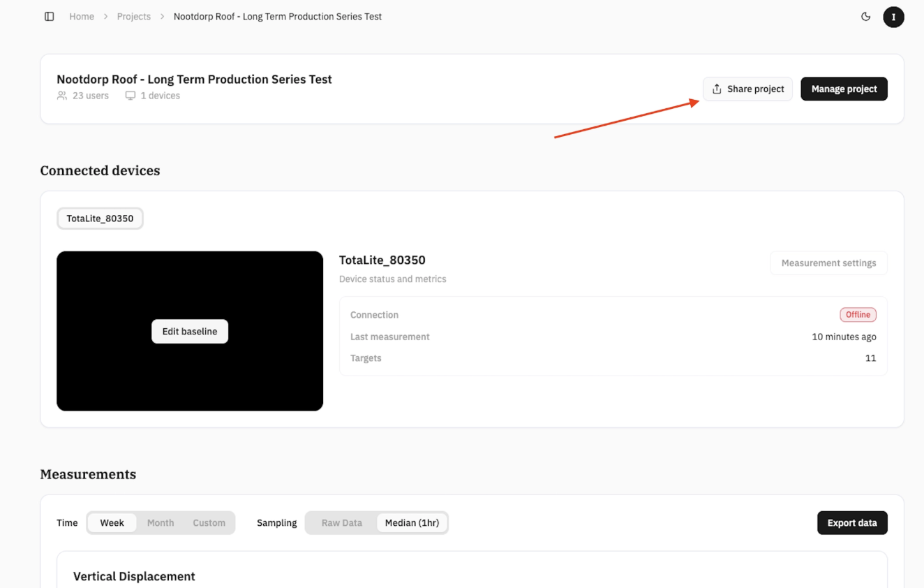The height and width of the screenshot is (588, 924).
Task: Switch sampling to Median (1hr)
Action: (412, 523)
